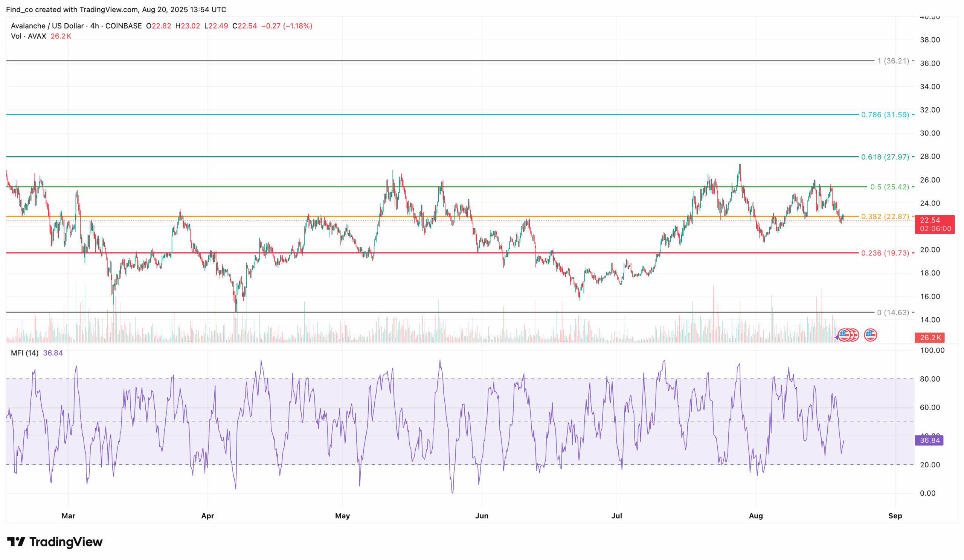Screen dimensions: 964x560
Task: Select the 'Vol · AVAX' indicator legend
Action: coord(29,36)
